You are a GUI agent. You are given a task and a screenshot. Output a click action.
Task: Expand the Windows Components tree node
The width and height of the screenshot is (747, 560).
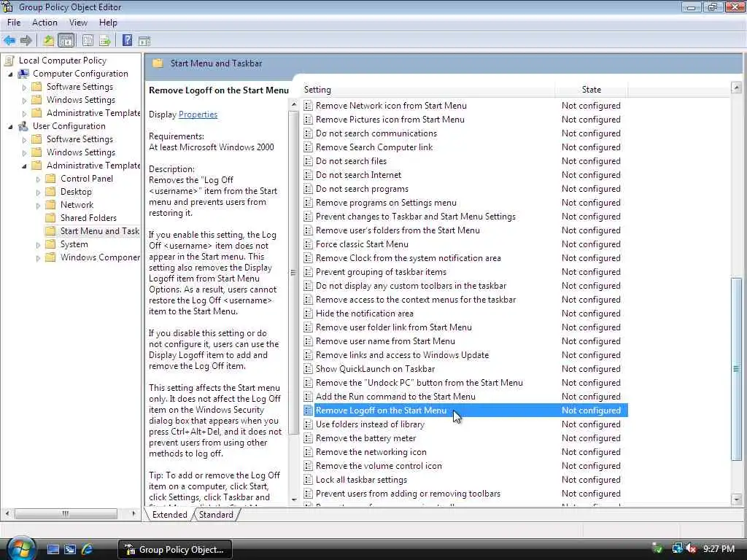pyautogui.click(x=38, y=258)
